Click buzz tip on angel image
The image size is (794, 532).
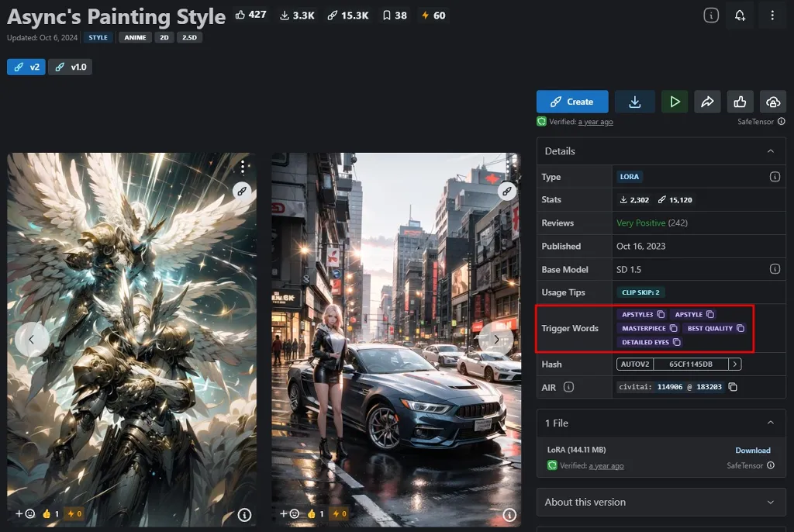[x=74, y=513]
